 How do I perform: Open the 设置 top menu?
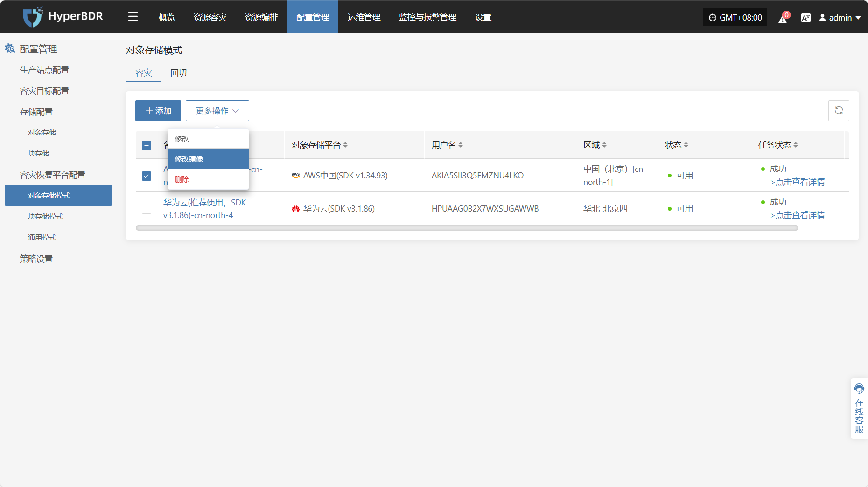(483, 17)
